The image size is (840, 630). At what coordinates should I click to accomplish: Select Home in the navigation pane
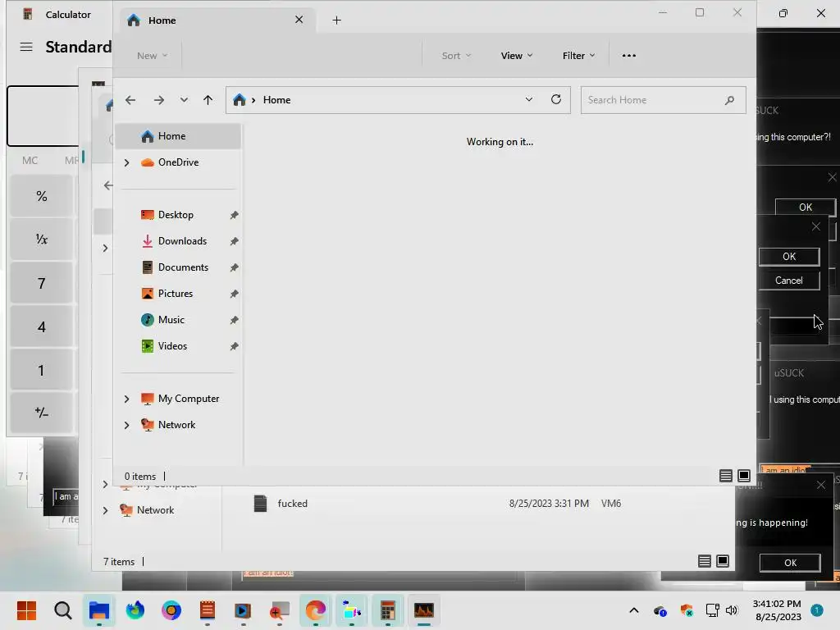(178, 136)
